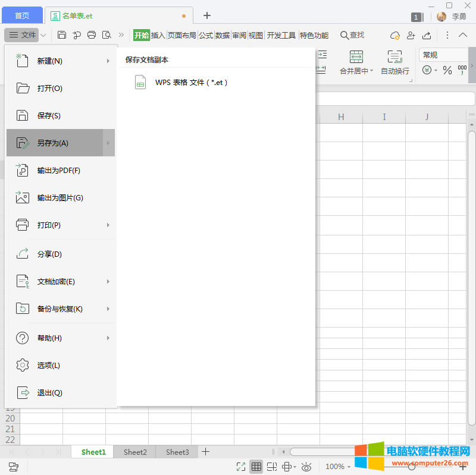
Task: Toggle fullscreen view in status bar
Action: (x=241, y=467)
